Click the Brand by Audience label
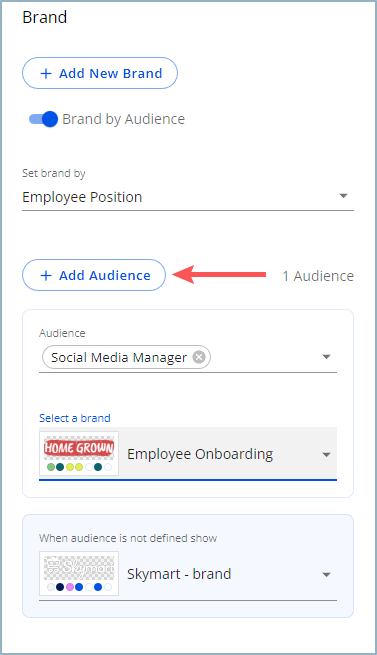The image size is (377, 655). coord(124,119)
